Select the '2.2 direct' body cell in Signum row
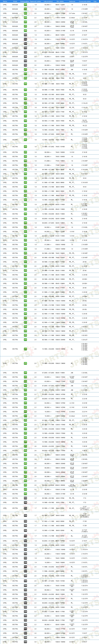 coord(72,18)
